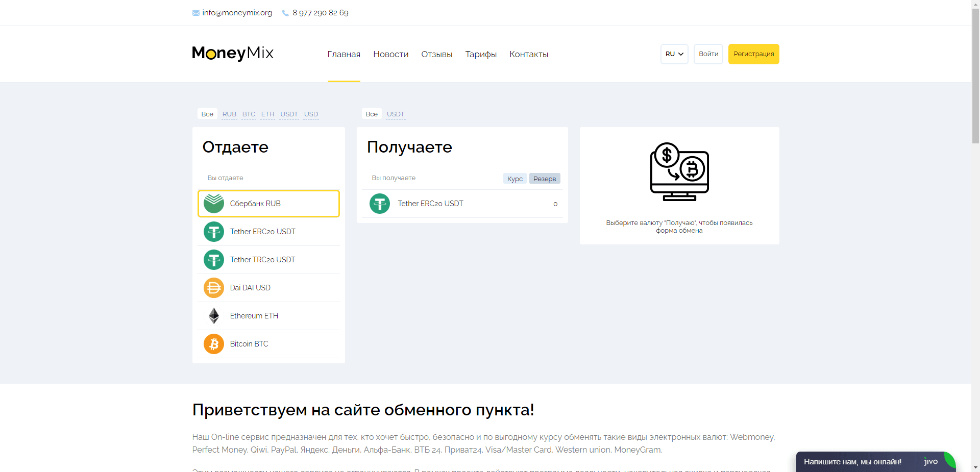Select Ethereum ETH in Отдаете list
Screen dimensions: 980x472
(x=268, y=315)
